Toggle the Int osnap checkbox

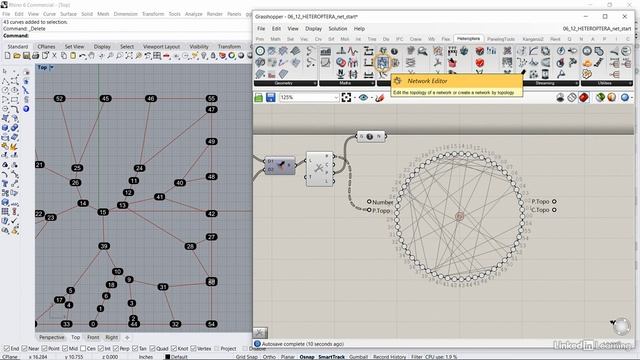coord(101,349)
